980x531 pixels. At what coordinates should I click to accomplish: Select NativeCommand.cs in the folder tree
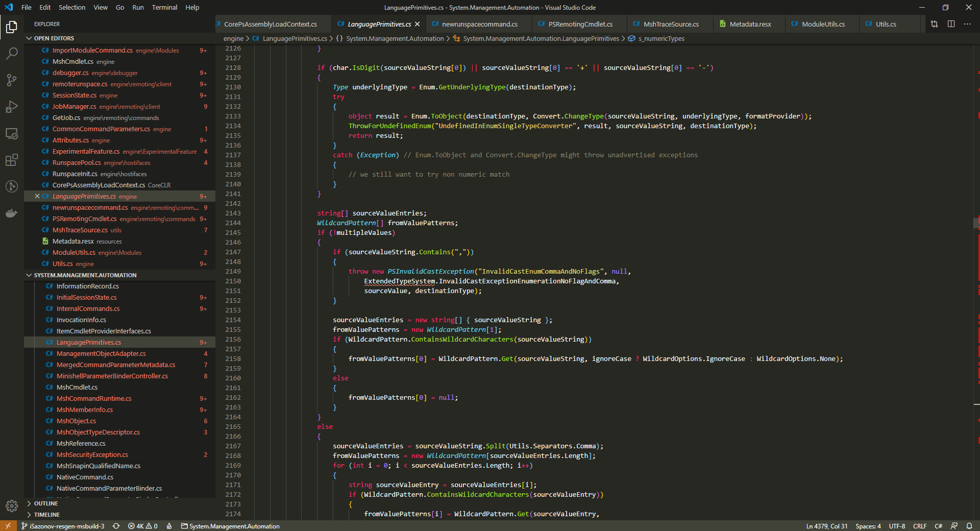coord(120,477)
